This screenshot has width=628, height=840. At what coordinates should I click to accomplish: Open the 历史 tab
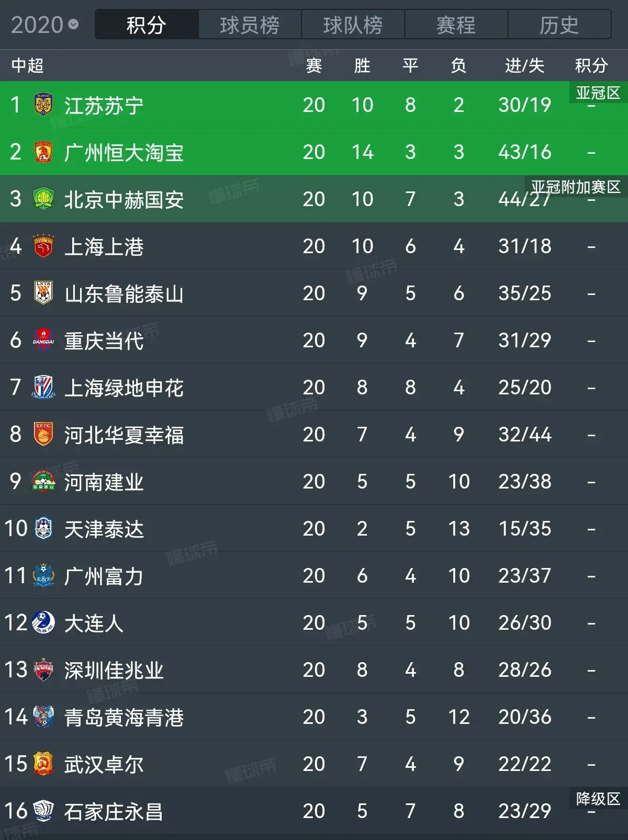pyautogui.click(x=559, y=25)
